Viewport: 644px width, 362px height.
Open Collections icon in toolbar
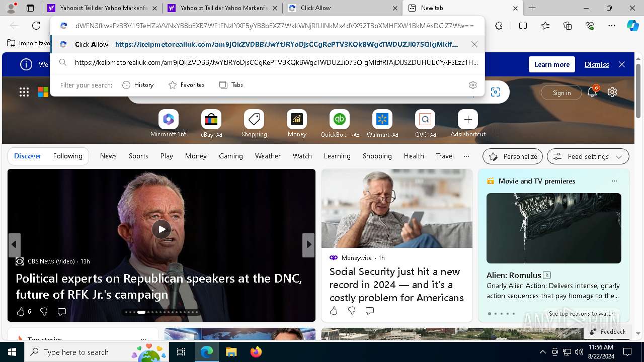[568, 26]
